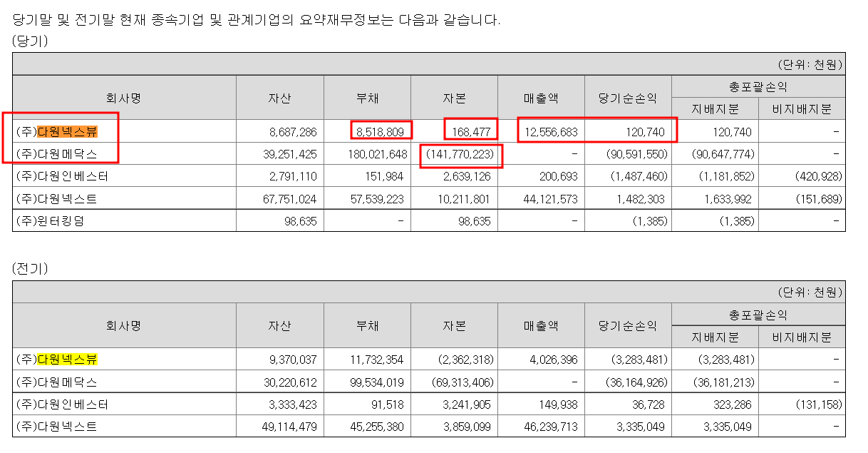The width and height of the screenshot is (868, 453).
Task: Click prior-period controlling interest 323,286
Action: point(733,404)
